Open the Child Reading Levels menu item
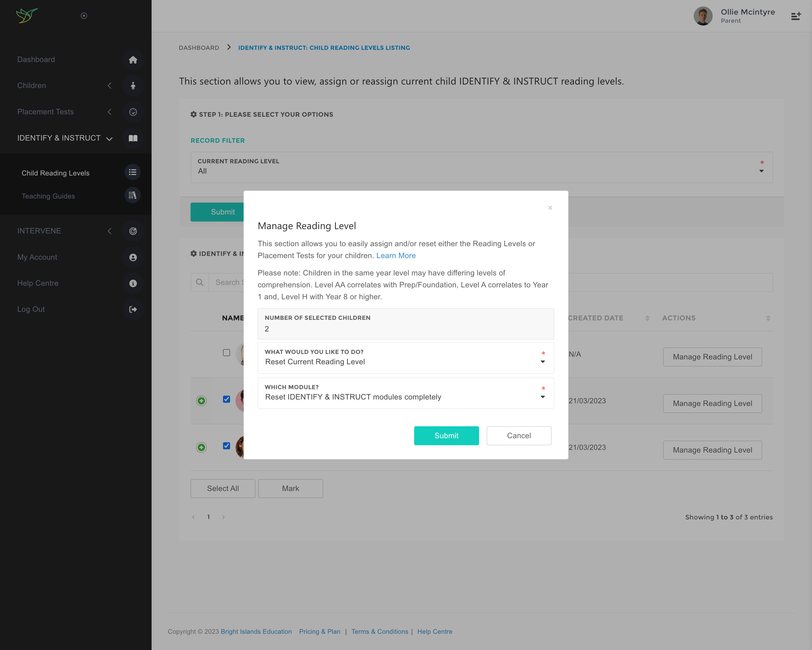This screenshot has width=812, height=650. [x=55, y=173]
